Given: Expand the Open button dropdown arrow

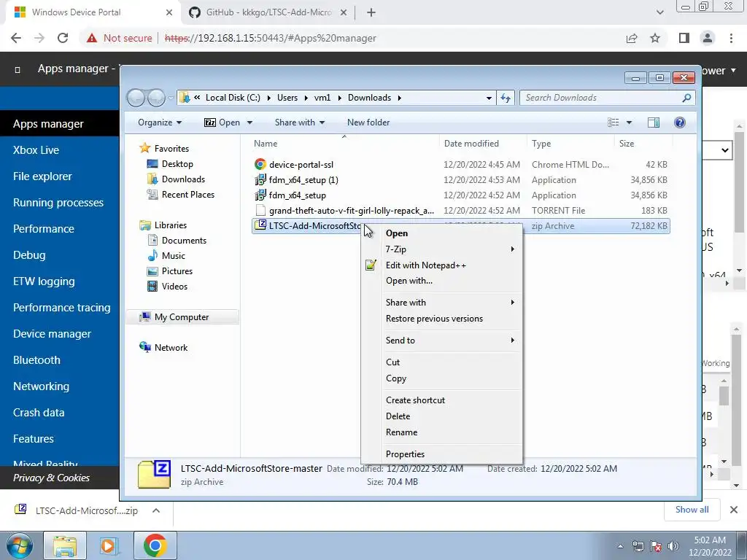Looking at the screenshot, I should coord(249,122).
